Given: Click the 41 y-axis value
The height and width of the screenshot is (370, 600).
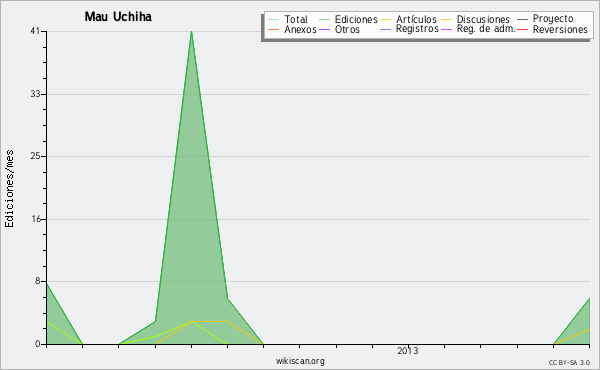Looking at the screenshot, I should [x=35, y=31].
